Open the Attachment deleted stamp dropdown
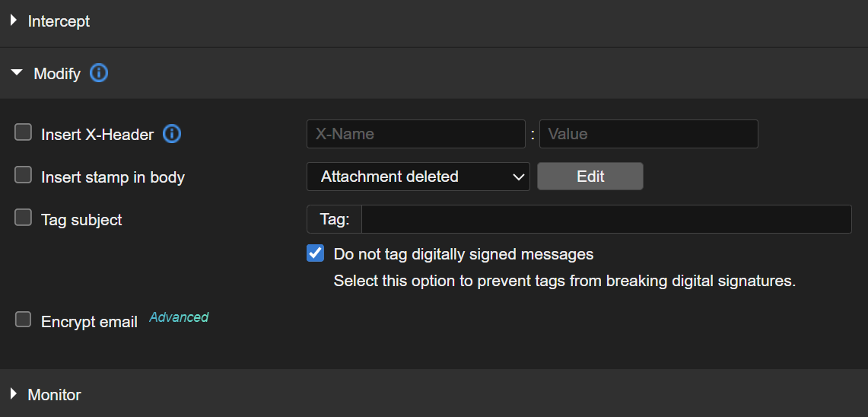868x417 pixels. click(418, 177)
